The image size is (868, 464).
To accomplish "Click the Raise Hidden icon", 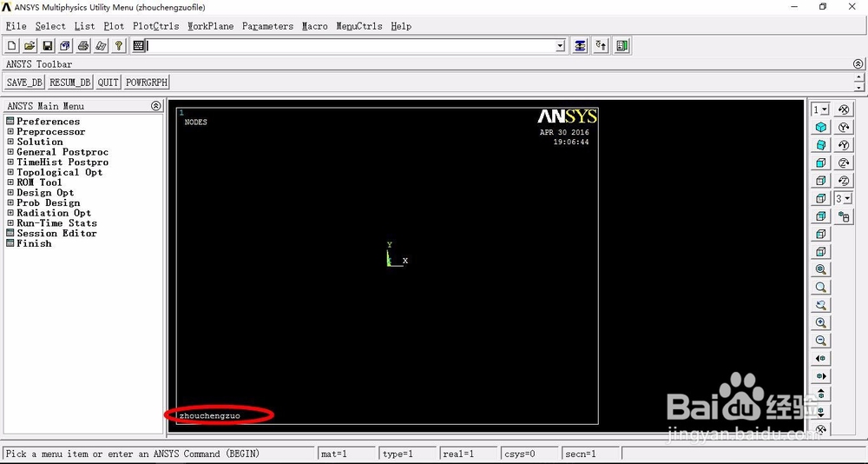I will click(580, 45).
